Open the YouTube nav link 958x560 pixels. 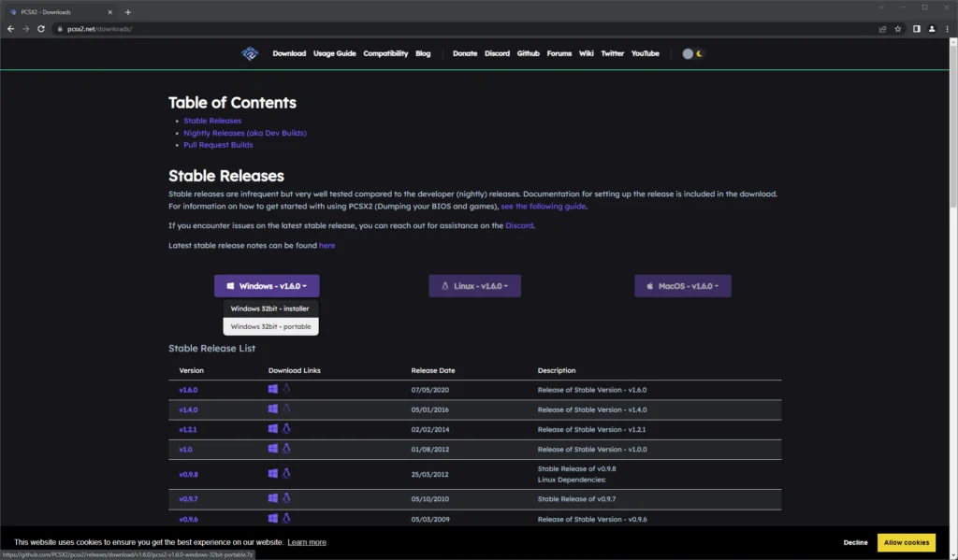tap(646, 53)
